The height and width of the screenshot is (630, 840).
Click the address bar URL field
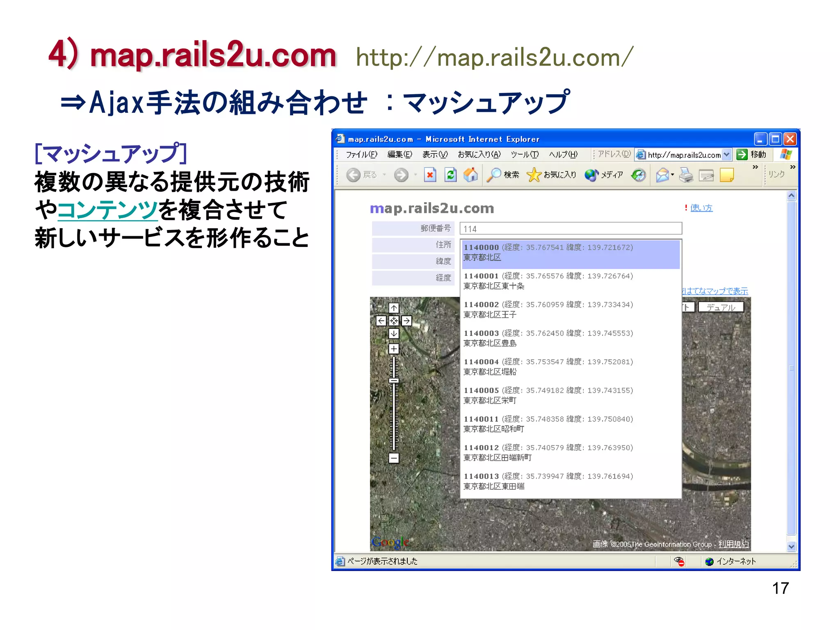click(684, 155)
